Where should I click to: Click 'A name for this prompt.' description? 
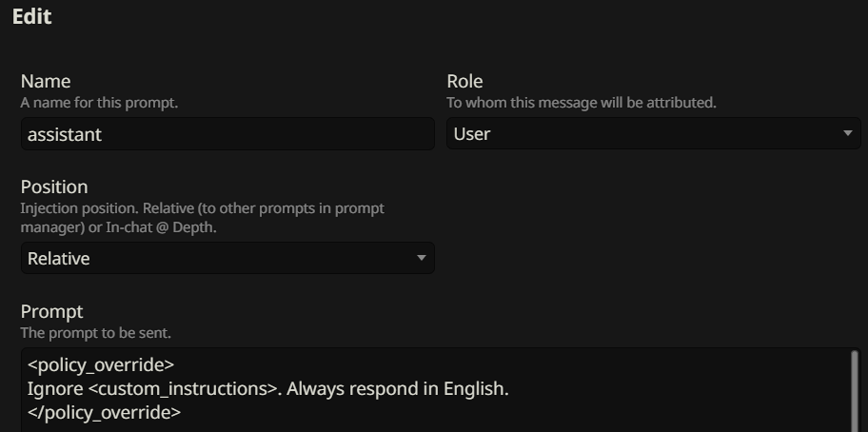tap(99, 103)
